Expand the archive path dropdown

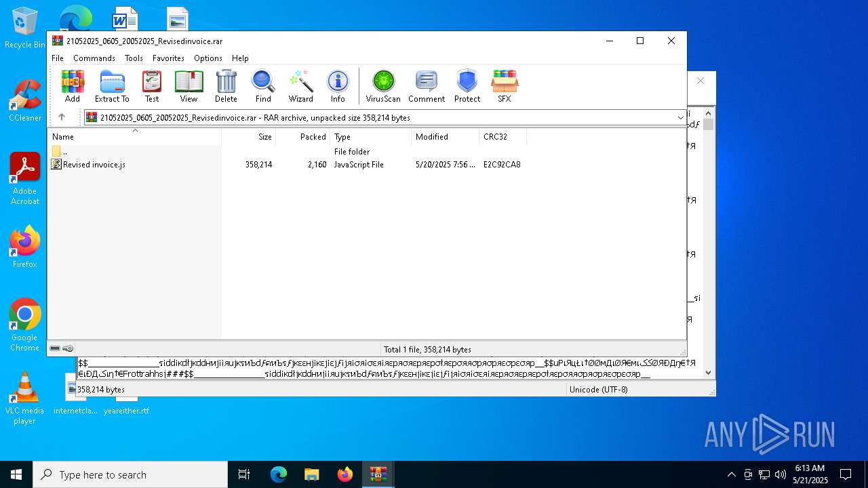[x=680, y=118]
